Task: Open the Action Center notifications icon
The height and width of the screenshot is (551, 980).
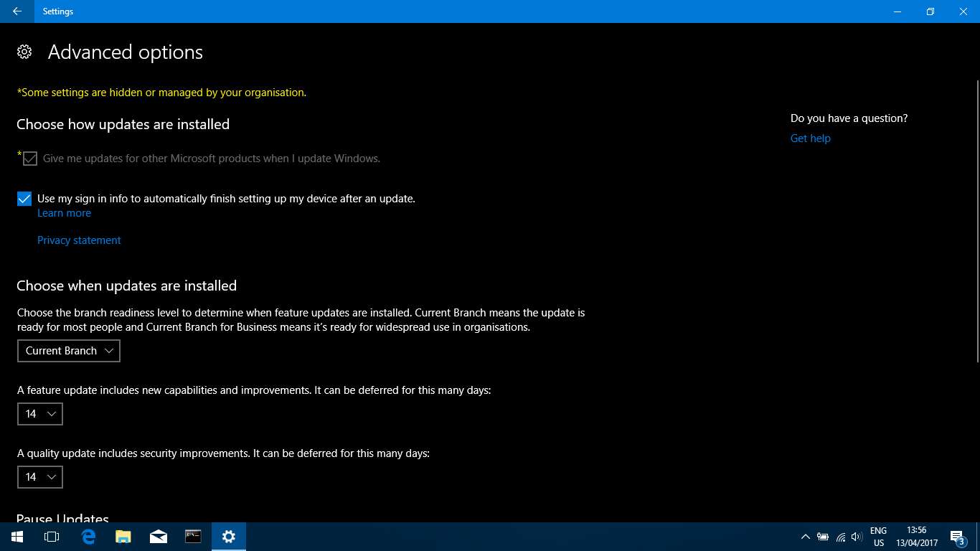Action: pyautogui.click(x=957, y=537)
